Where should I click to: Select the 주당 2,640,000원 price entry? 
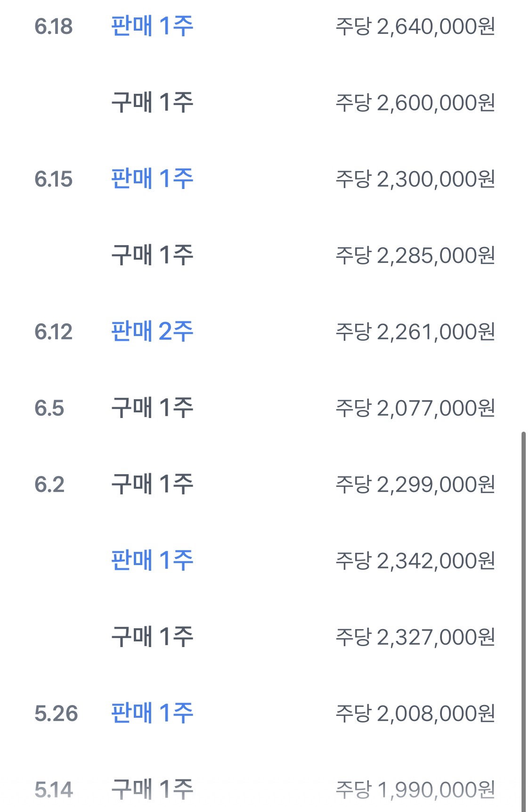tap(415, 26)
